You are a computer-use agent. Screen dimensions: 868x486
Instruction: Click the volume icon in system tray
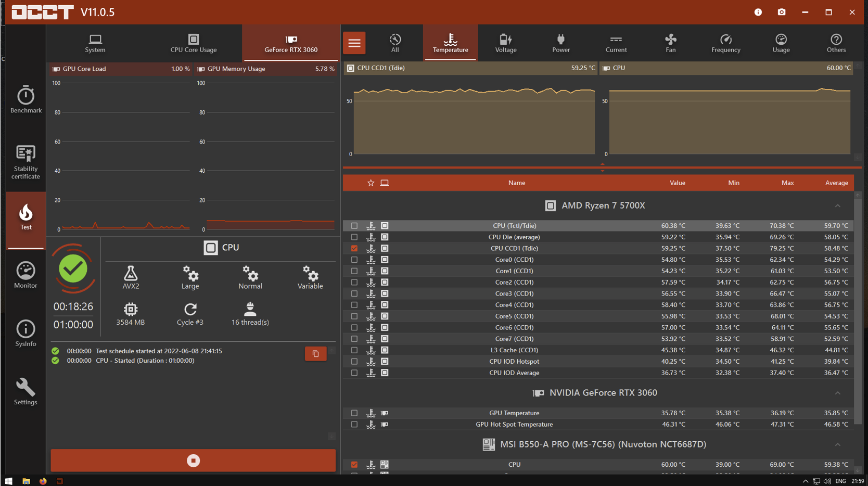click(827, 481)
